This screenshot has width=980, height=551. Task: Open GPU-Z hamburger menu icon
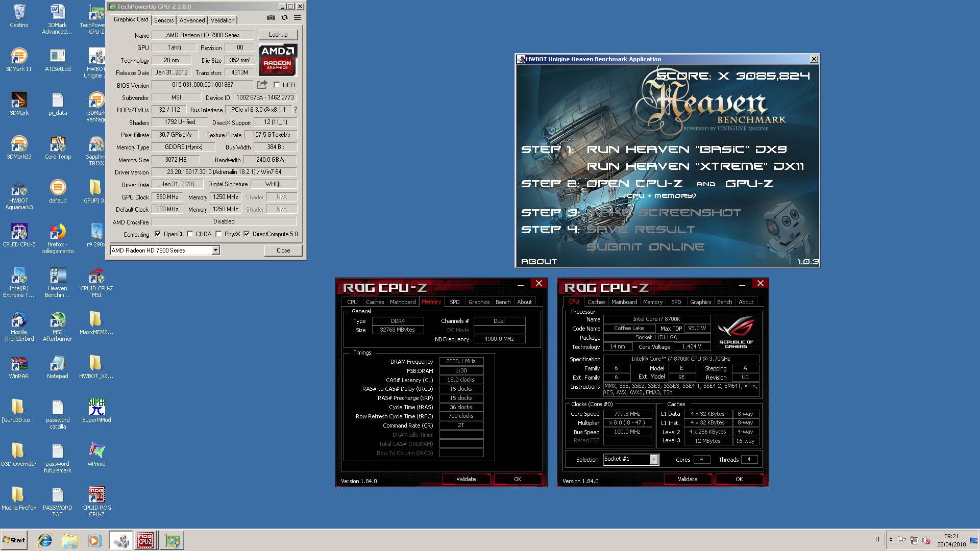point(297,18)
